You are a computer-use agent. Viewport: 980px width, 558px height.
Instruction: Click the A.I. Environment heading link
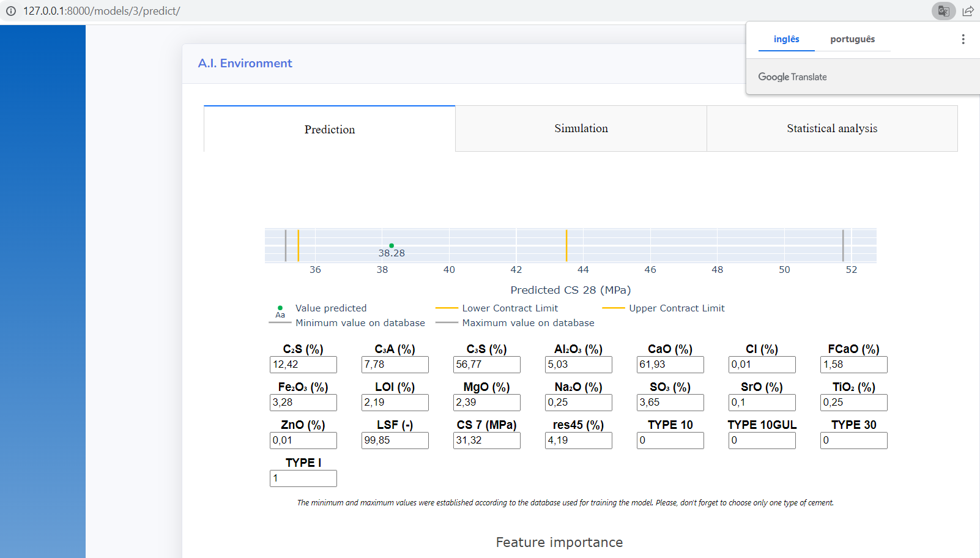(245, 64)
